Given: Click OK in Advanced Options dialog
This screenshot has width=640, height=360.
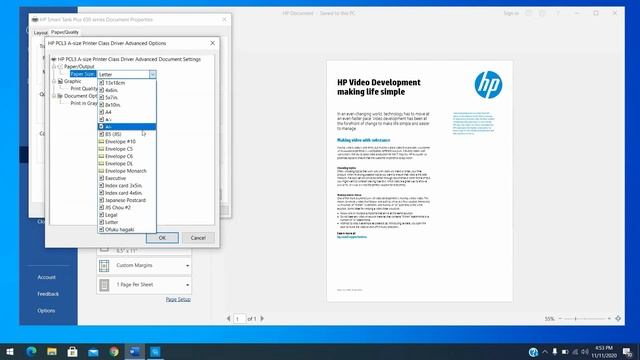Looking at the screenshot, I should [162, 238].
